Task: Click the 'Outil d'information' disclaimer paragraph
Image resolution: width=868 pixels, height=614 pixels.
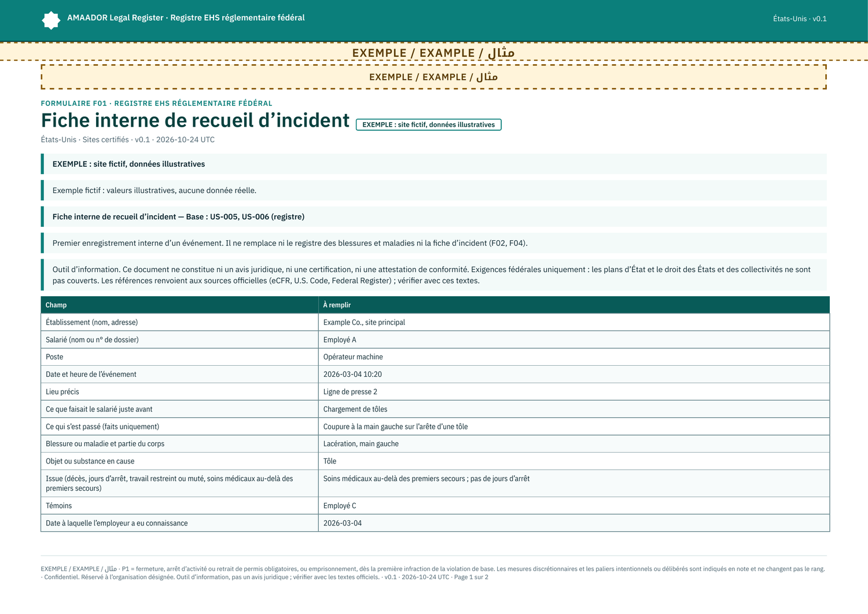Action: pos(433,275)
